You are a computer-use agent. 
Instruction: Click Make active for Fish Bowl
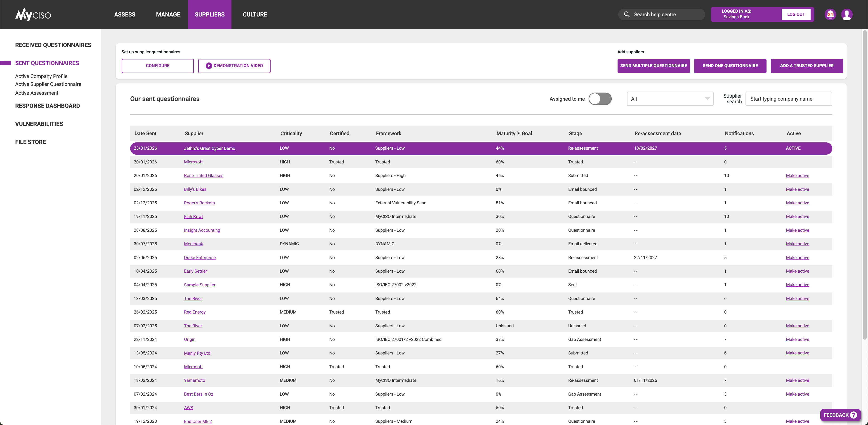tap(797, 216)
